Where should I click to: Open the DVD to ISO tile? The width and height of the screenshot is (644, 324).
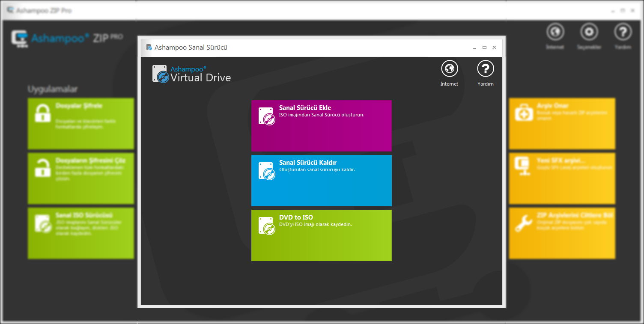pos(321,235)
